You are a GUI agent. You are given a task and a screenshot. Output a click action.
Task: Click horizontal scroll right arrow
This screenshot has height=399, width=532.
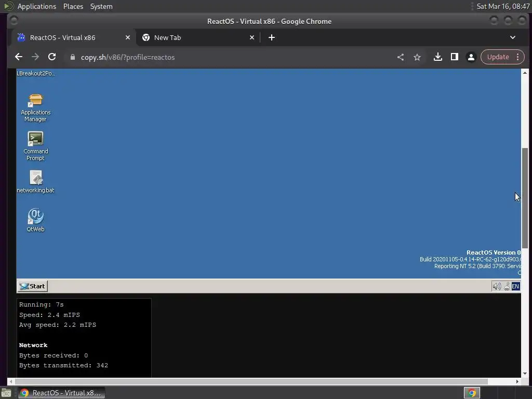coord(517,381)
